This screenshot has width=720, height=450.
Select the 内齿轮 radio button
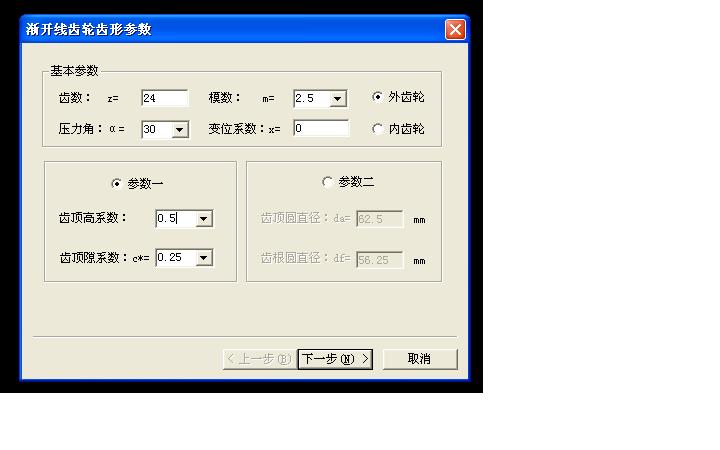click(x=377, y=129)
